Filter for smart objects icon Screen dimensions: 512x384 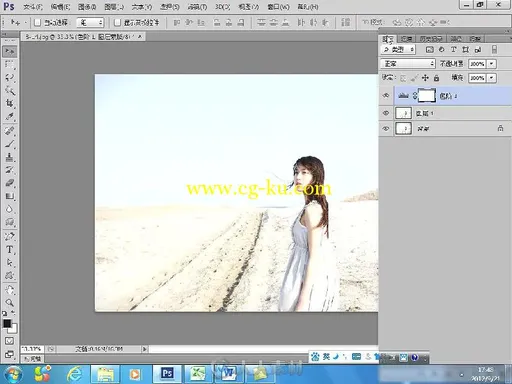coord(478,50)
